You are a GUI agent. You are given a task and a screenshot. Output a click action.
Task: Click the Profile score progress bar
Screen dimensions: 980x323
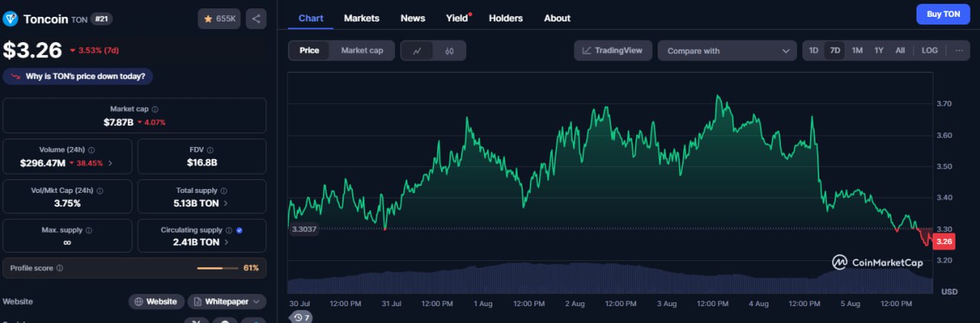(x=217, y=269)
